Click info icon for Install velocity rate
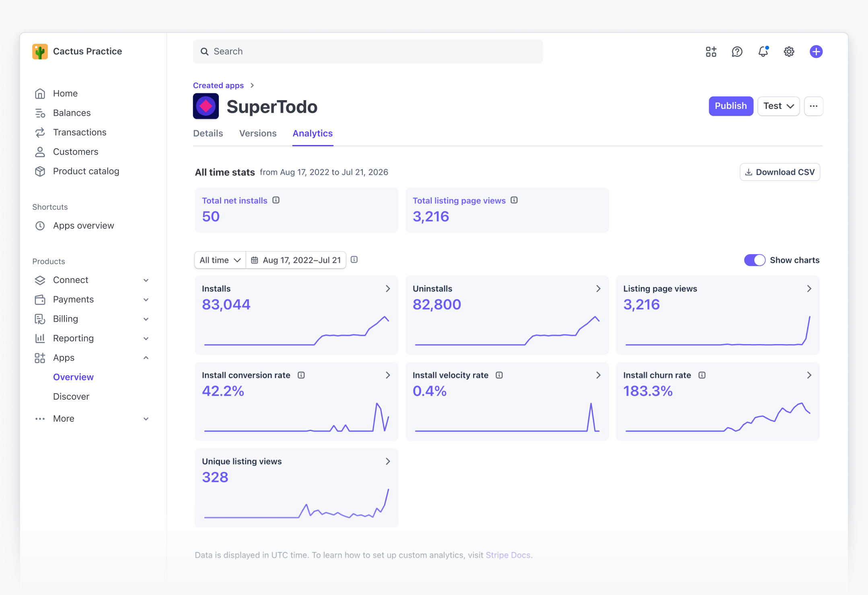868x595 pixels. tap(499, 375)
